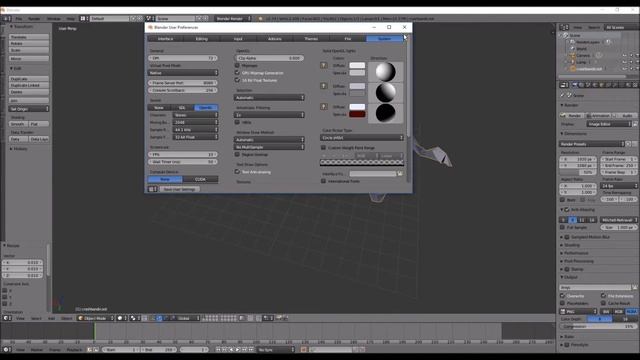This screenshot has height=360, width=640.
Task: Play the animation in reverse
Action: pos(231,350)
